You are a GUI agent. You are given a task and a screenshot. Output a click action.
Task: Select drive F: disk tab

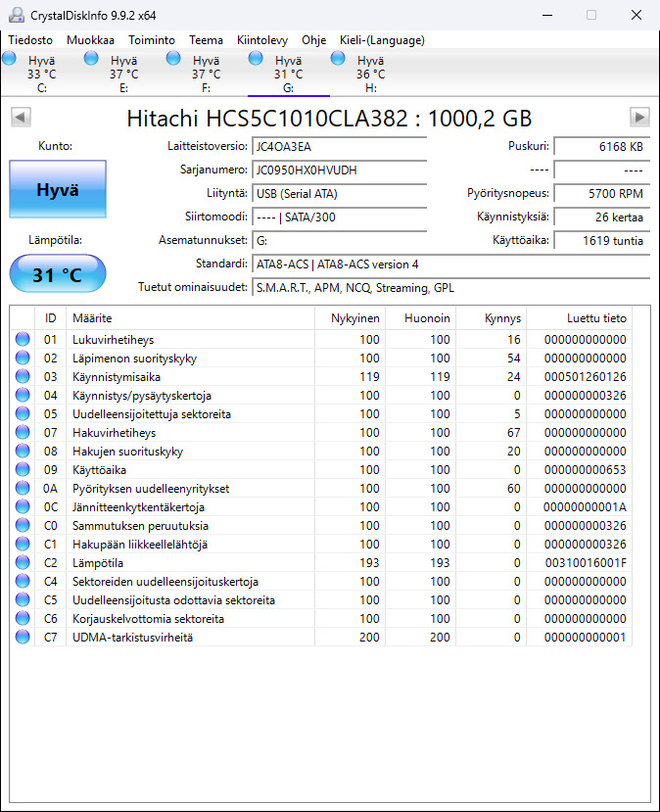(x=206, y=74)
